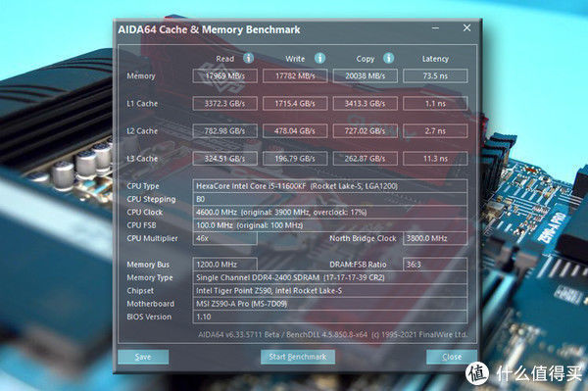Select L1 Cache read value 3372.3 GB/s
Image resolution: width=588 pixels, height=391 pixels.
pos(225,104)
